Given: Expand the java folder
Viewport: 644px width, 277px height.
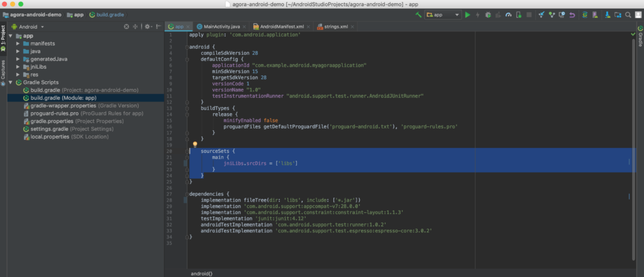Looking at the screenshot, I should click(x=18, y=52).
